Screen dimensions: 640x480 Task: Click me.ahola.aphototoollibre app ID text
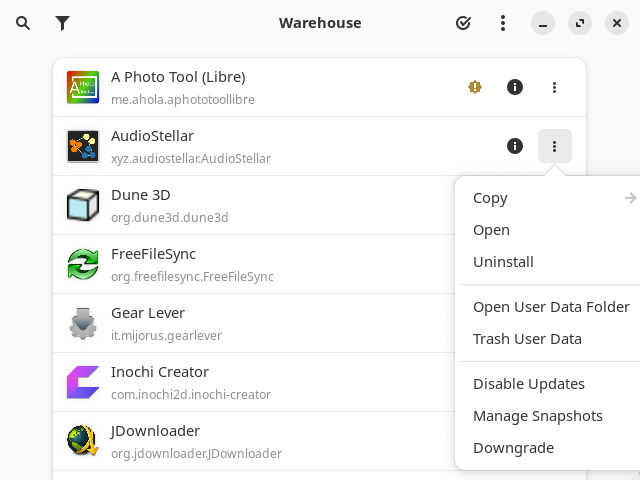coord(183,100)
